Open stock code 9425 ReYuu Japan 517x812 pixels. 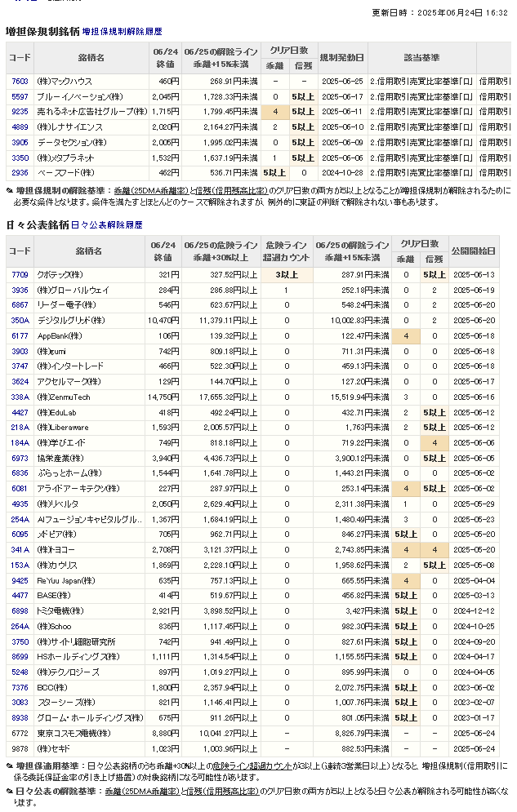point(20,580)
